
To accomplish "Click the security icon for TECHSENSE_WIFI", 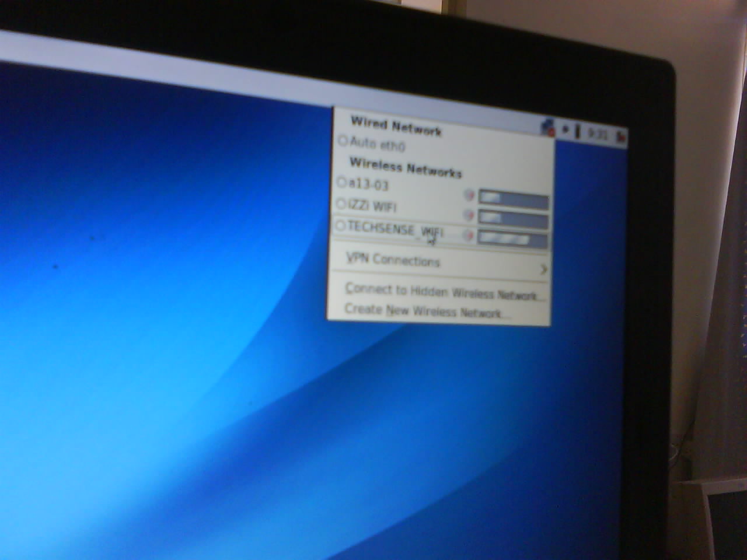I will pos(468,235).
